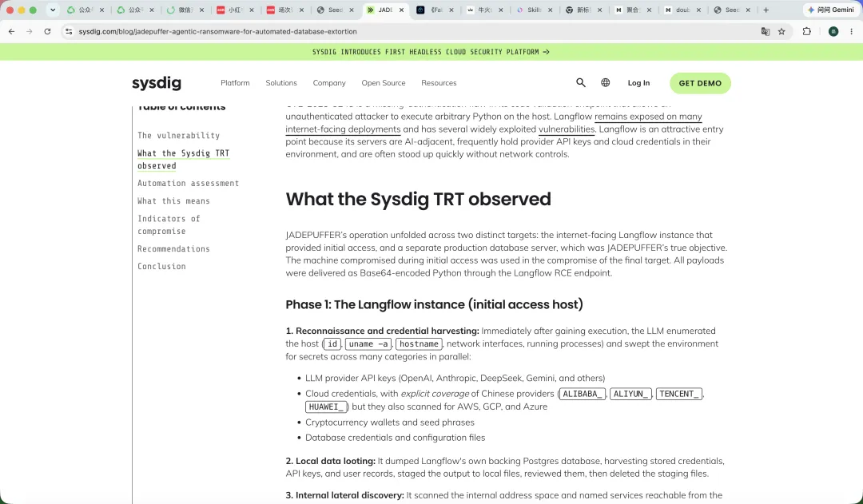Click the browser forward arrow

coord(30,31)
